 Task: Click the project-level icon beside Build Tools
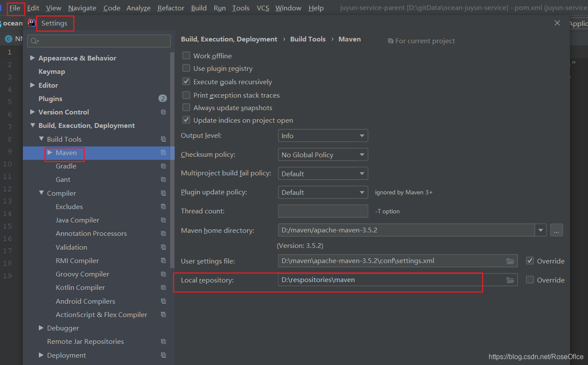[163, 139]
